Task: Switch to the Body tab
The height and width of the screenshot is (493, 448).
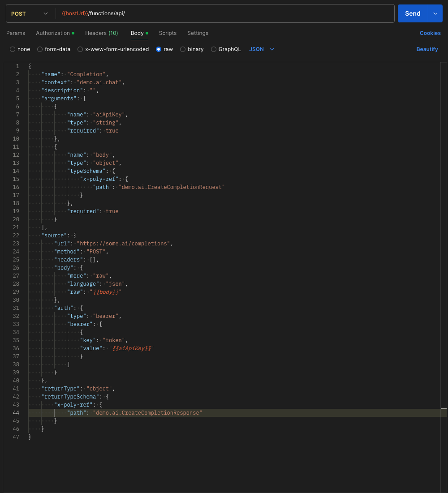Action: [138, 33]
